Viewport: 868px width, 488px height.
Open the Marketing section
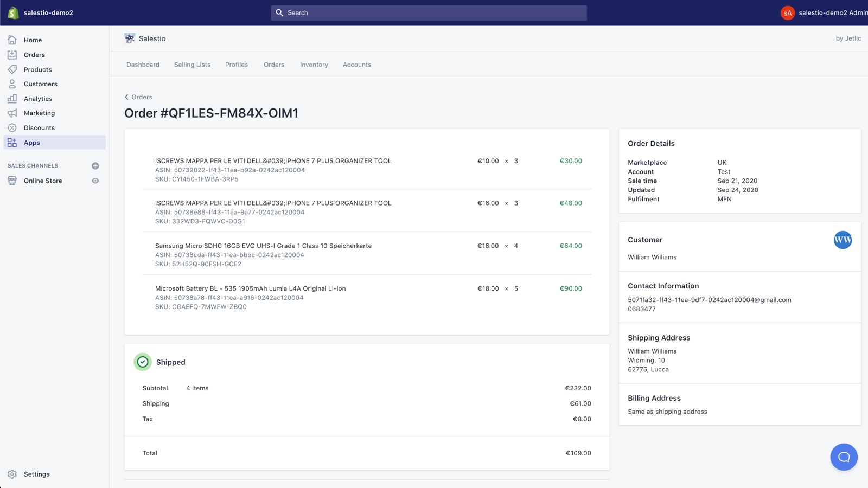click(39, 113)
